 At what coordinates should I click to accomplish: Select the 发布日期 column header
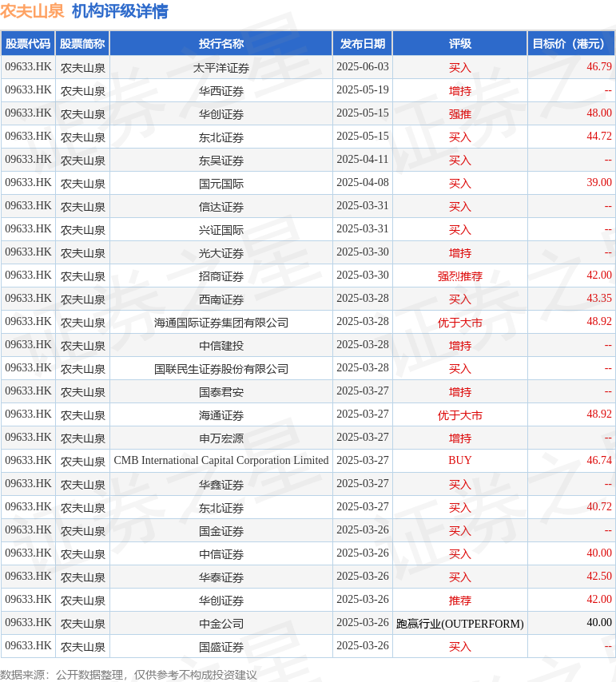363,43
